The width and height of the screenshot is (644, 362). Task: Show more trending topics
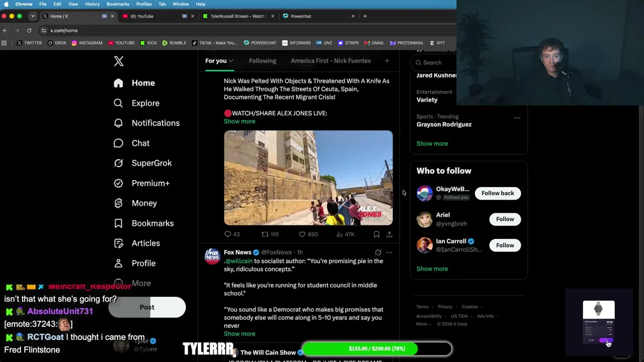tap(432, 144)
